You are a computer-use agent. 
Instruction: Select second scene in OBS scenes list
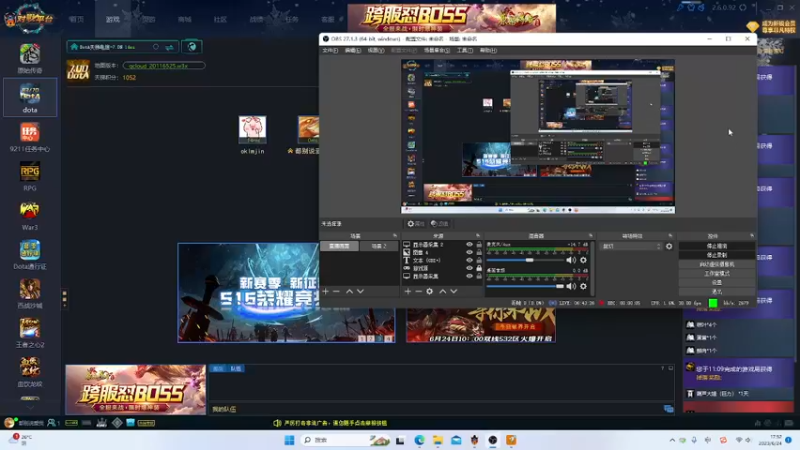[x=379, y=246]
